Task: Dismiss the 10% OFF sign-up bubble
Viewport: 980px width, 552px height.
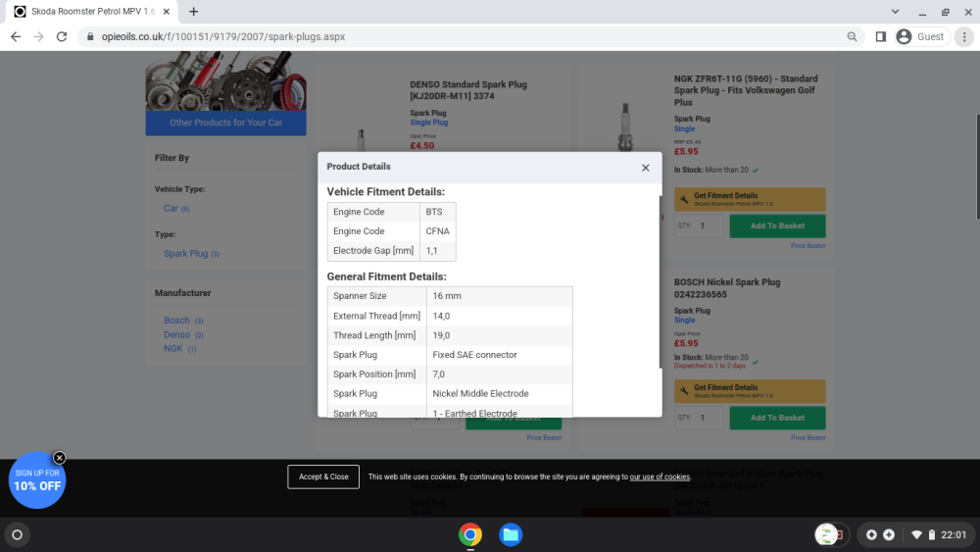Action: click(x=60, y=458)
